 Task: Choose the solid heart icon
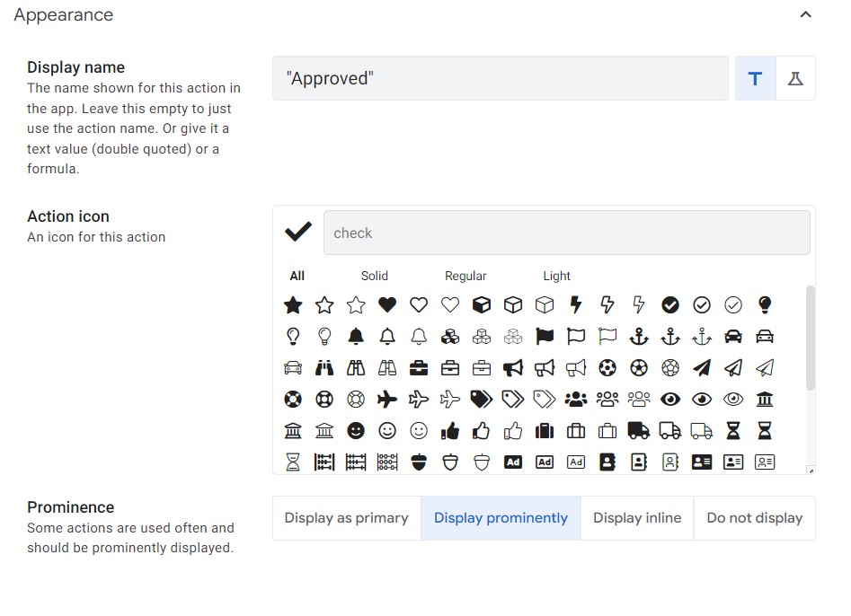coord(387,305)
